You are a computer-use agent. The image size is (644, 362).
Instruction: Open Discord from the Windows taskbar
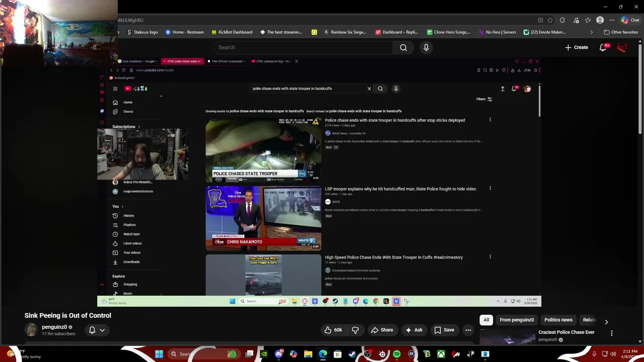tap(279, 354)
